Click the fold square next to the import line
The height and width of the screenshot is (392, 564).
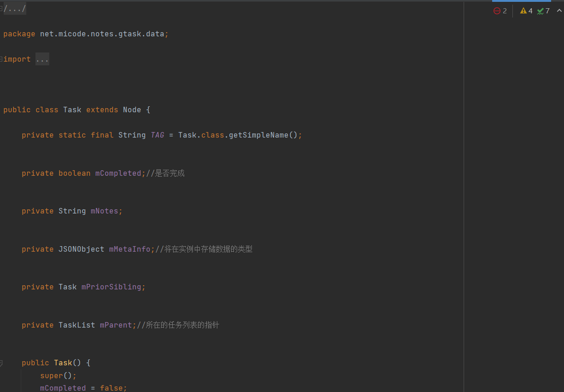tap(1, 59)
